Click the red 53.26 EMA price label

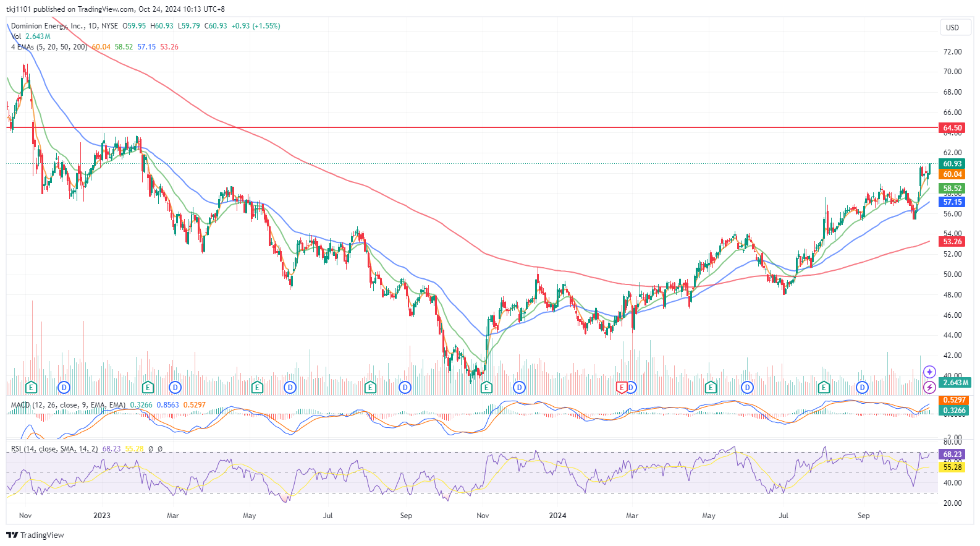pyautogui.click(x=953, y=242)
